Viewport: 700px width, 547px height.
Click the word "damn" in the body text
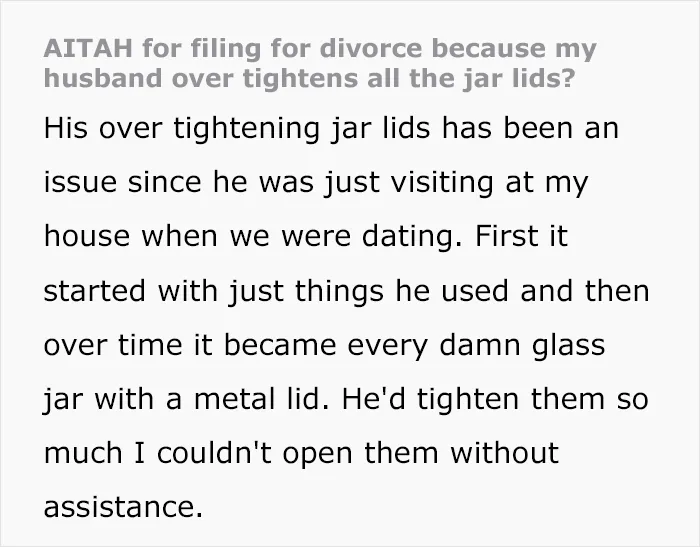click(x=479, y=345)
